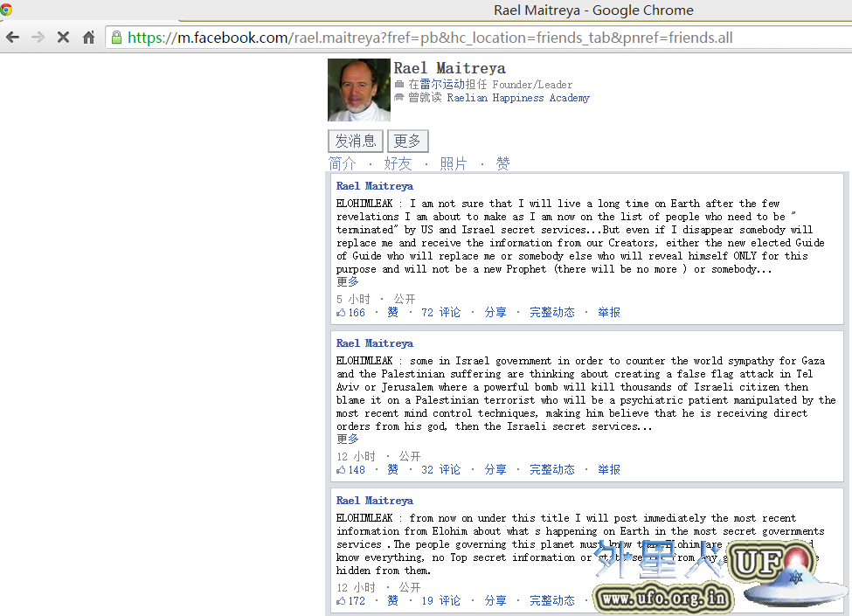Open 完整动态 for the 72-comment post

point(552,312)
